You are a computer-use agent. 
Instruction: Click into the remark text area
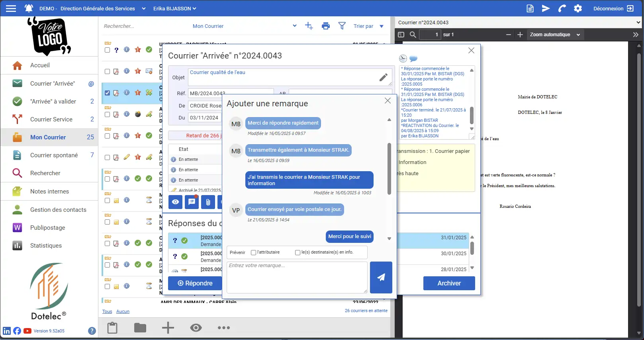(297, 277)
